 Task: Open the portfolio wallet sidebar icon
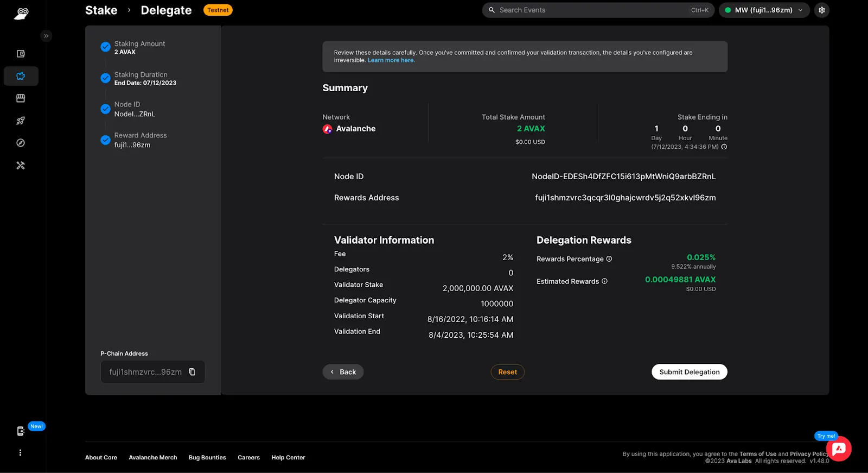(x=21, y=54)
